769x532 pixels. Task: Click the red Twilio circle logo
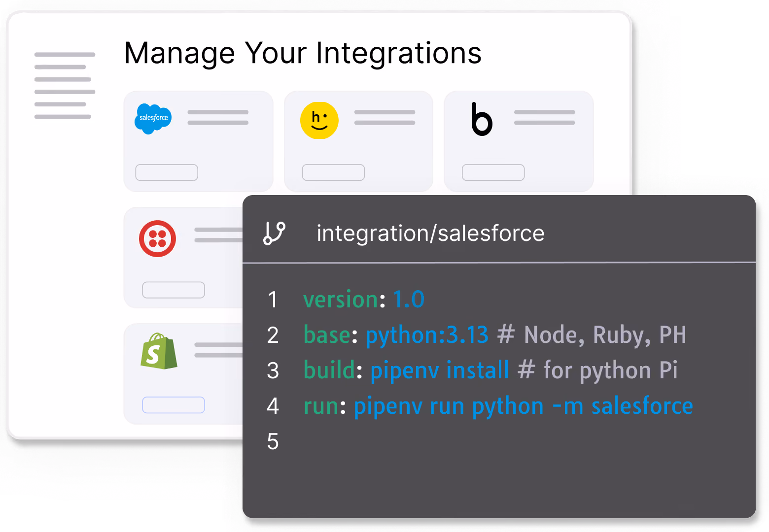point(157,238)
